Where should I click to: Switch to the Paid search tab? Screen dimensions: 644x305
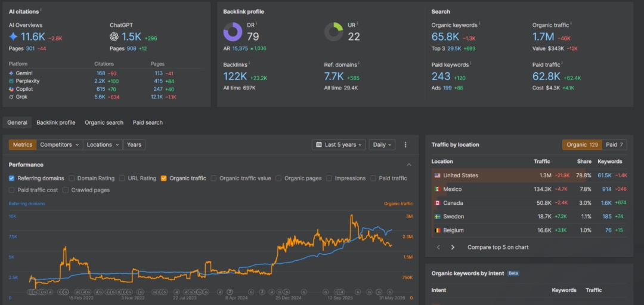(x=147, y=122)
